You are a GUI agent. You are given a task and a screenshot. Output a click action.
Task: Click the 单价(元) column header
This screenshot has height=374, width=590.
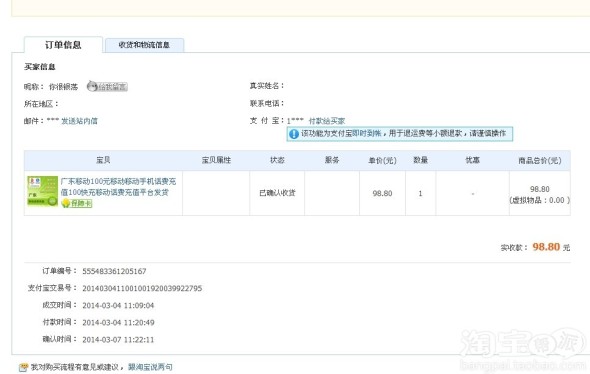pos(382,161)
